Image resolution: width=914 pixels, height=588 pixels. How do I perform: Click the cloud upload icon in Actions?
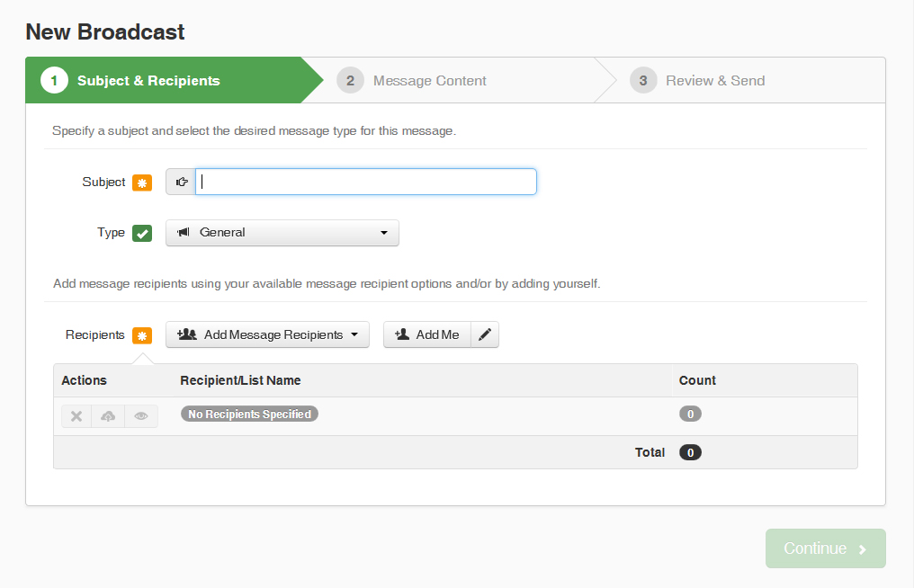point(108,416)
